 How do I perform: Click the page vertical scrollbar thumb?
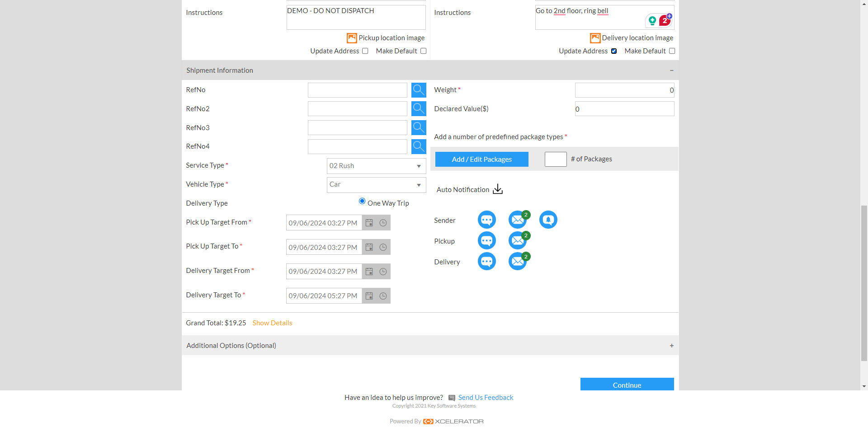pyautogui.click(x=864, y=283)
